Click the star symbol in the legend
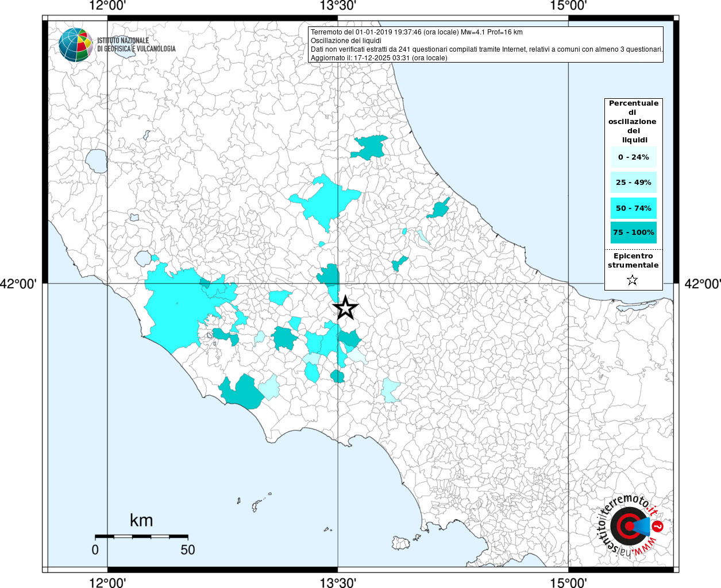Viewport: 721px width, 588px height. [633, 280]
